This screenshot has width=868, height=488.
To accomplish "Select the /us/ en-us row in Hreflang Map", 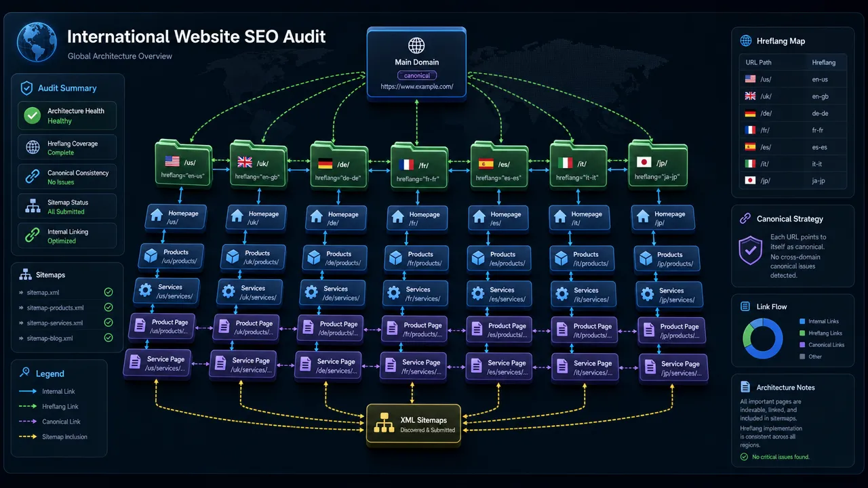I will click(x=792, y=79).
